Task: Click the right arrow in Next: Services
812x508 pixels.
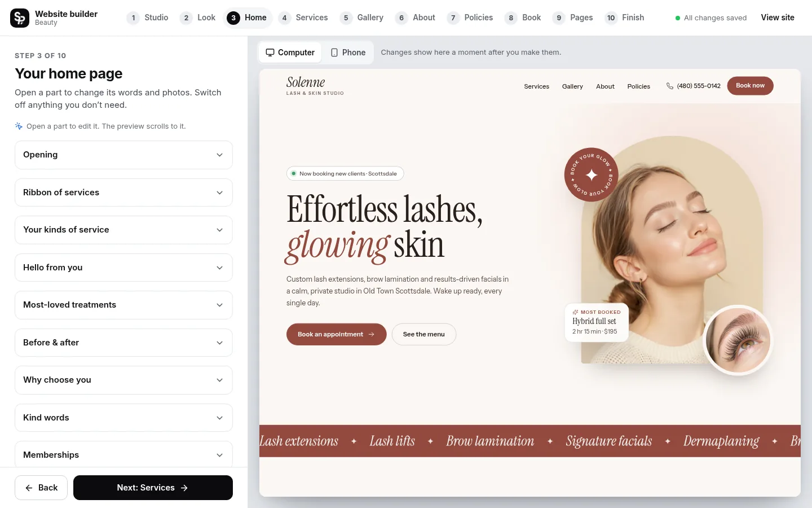Action: (x=184, y=488)
